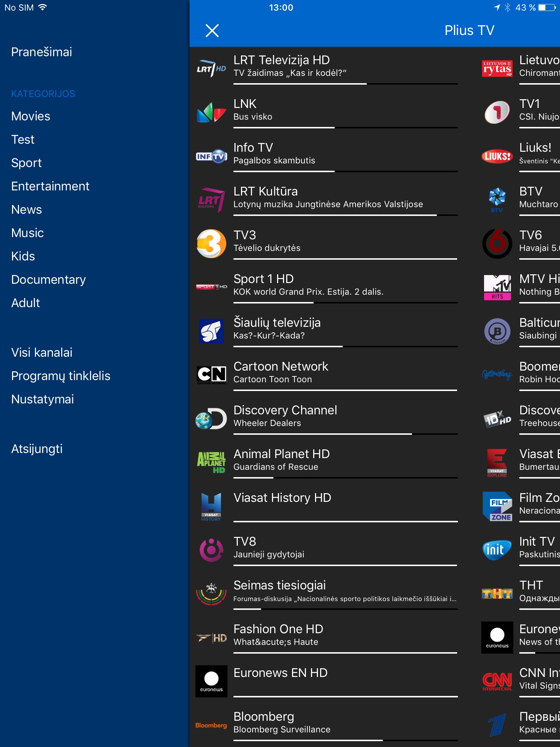Tap the Boomerang channel logo
This screenshot has height=747, width=560.
pyautogui.click(x=497, y=374)
